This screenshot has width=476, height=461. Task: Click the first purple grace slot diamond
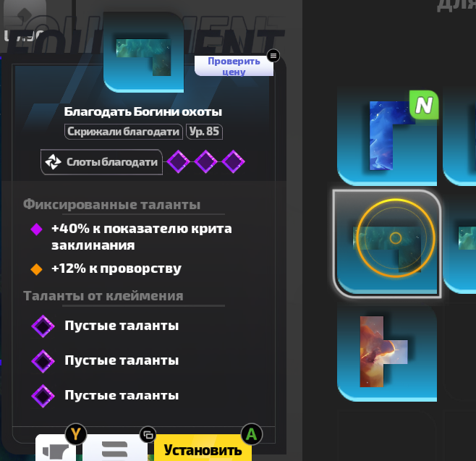(178, 161)
